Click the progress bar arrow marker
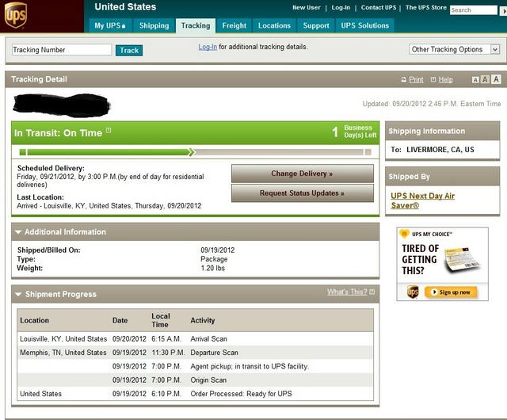Viewport: 507px width, 420px height. pos(192,152)
